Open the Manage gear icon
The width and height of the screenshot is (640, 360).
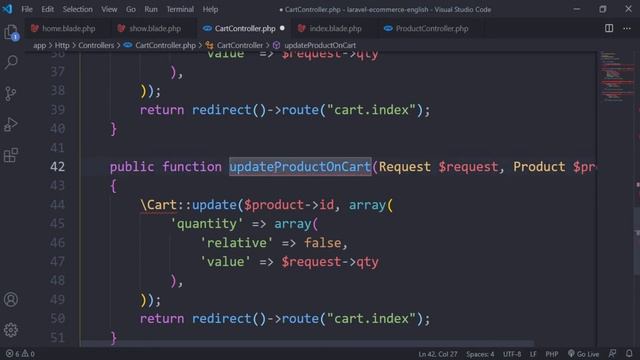[11, 329]
